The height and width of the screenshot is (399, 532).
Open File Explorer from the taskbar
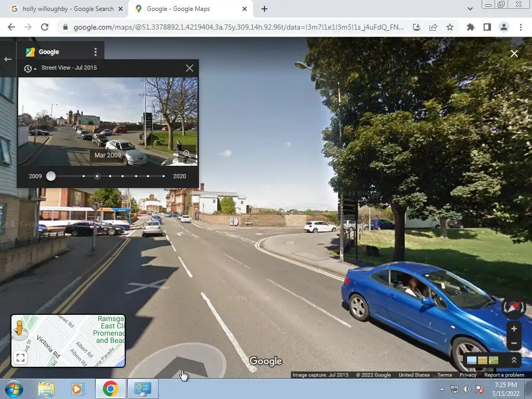(x=46, y=389)
